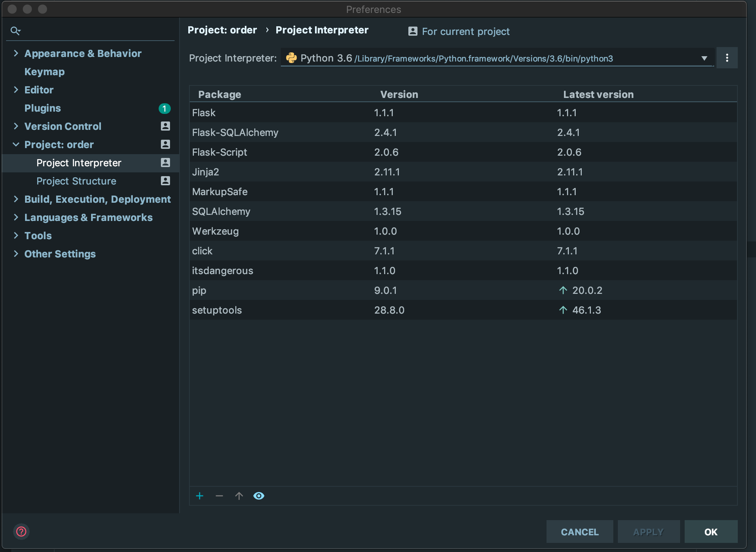The height and width of the screenshot is (552, 756).
Task: Click the Package column header
Action: click(220, 95)
